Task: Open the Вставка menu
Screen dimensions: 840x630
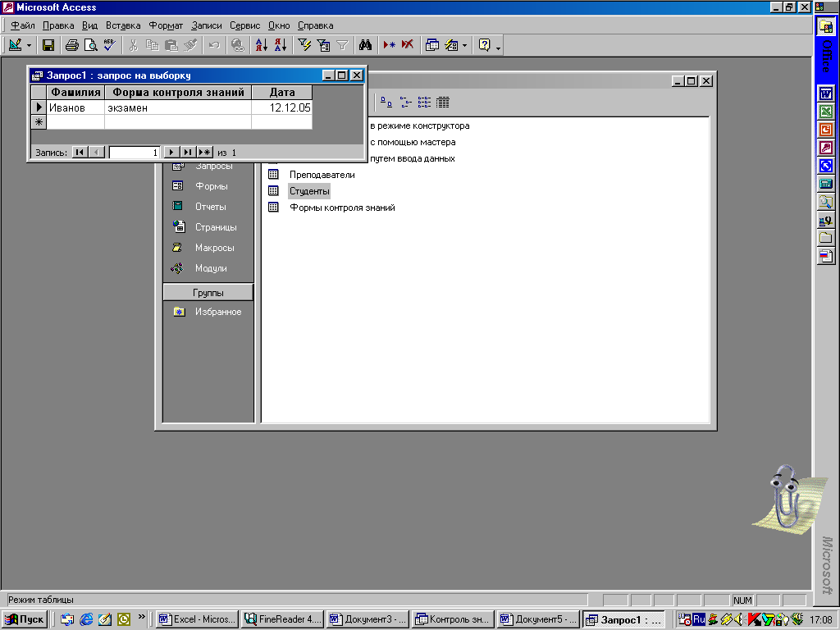Action: click(123, 25)
